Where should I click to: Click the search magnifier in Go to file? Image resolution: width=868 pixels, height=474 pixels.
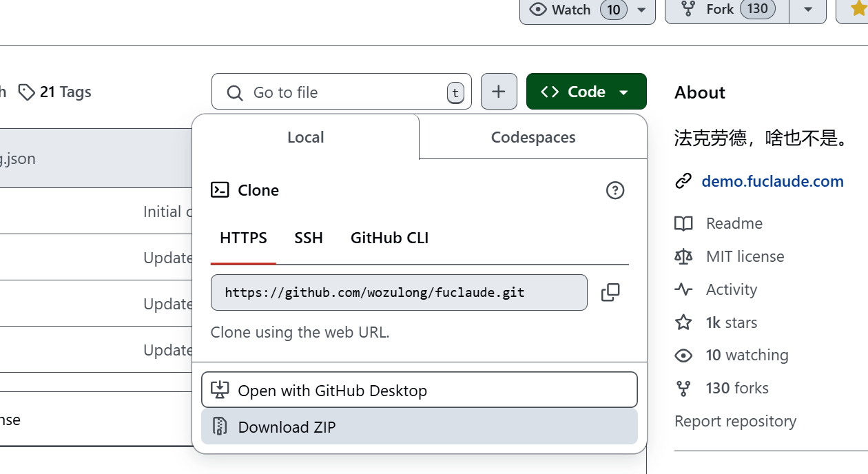click(x=235, y=92)
